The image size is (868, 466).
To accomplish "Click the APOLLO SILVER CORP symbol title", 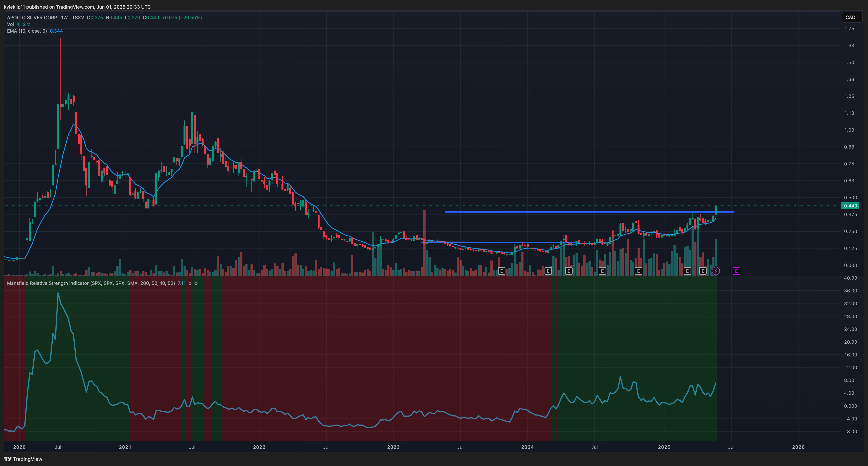I will tap(32, 17).
